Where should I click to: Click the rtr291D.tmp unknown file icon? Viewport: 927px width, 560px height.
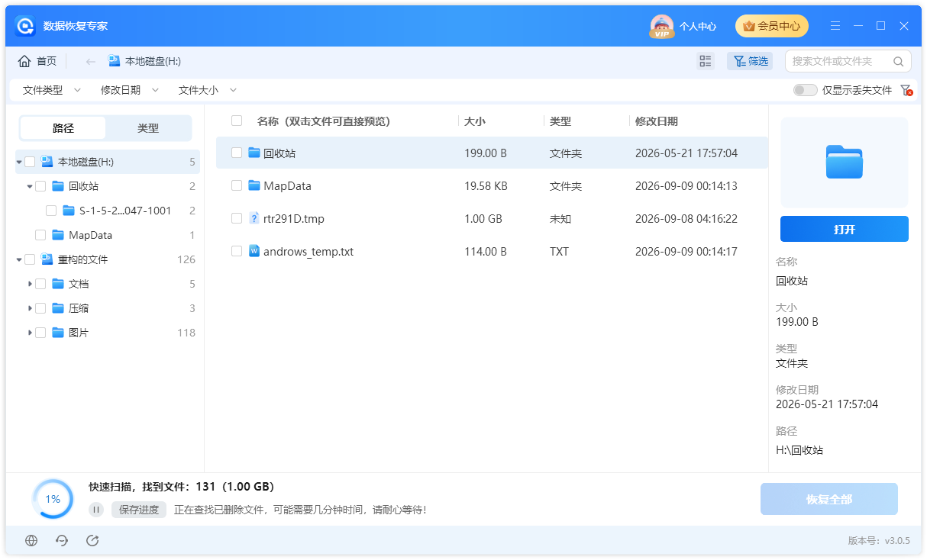pos(254,218)
